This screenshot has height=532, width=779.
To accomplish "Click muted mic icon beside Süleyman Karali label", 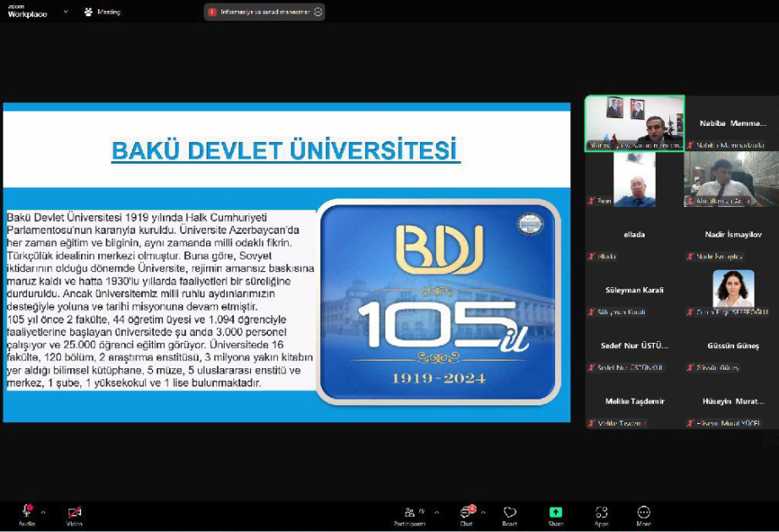I will click(x=591, y=312).
